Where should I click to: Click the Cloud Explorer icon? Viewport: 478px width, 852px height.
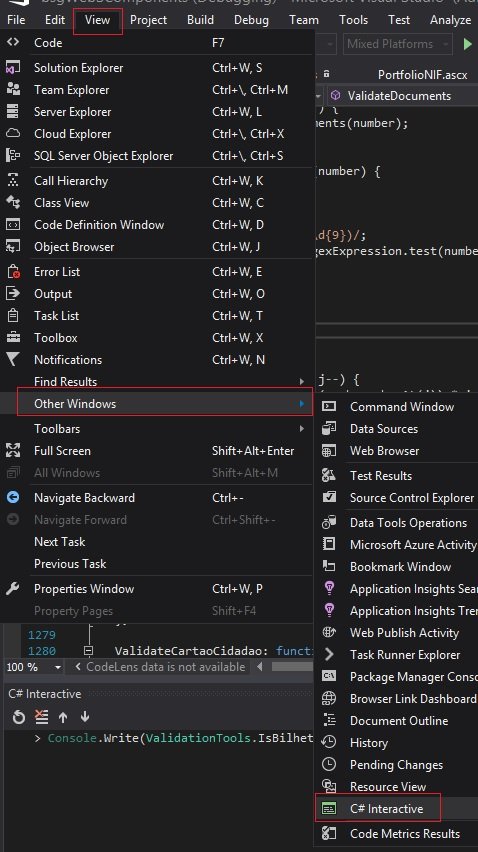pos(13,133)
